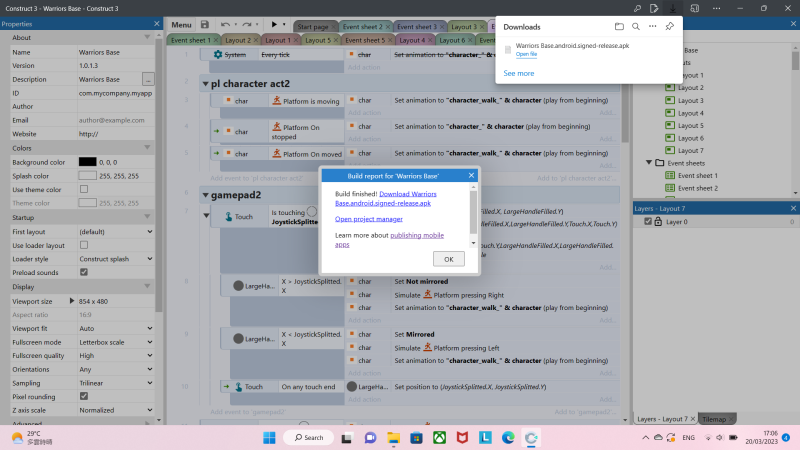Click the Windows Start button
The height and width of the screenshot is (450, 800).
point(269,438)
